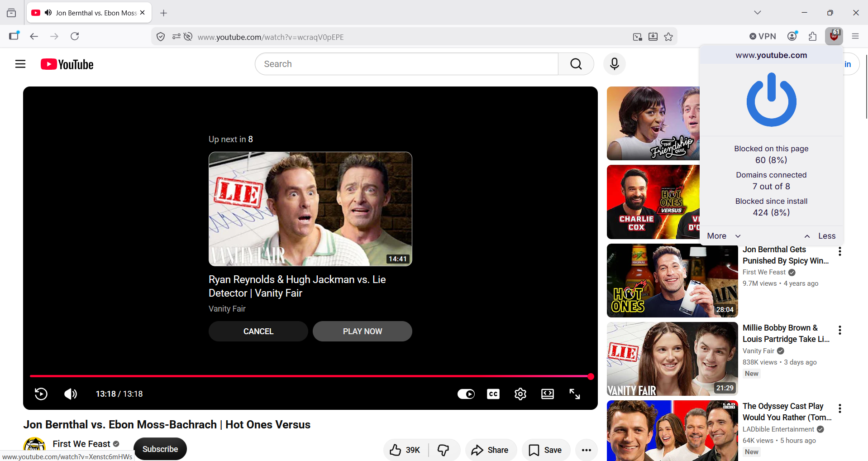
Task: Subscribe to First We Feast
Action: click(x=160, y=449)
